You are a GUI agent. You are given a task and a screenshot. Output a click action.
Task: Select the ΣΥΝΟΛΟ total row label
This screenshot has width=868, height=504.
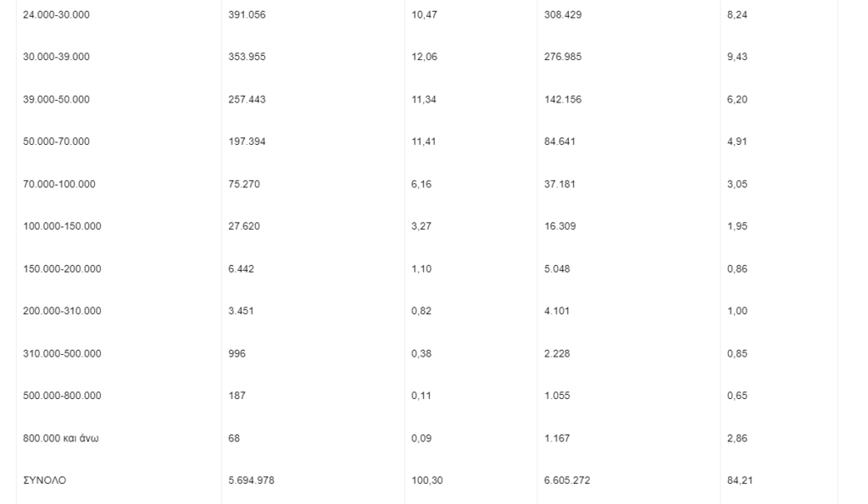(44, 480)
